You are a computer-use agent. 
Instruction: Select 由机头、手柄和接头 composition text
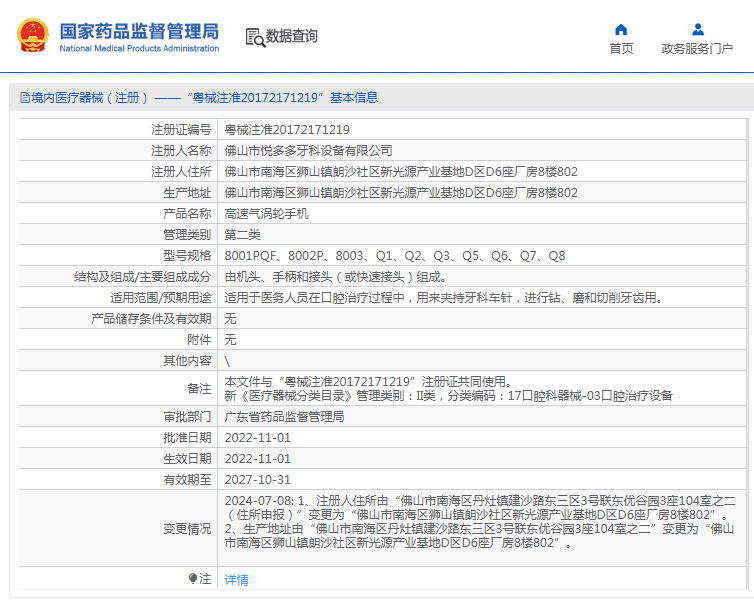336,277
